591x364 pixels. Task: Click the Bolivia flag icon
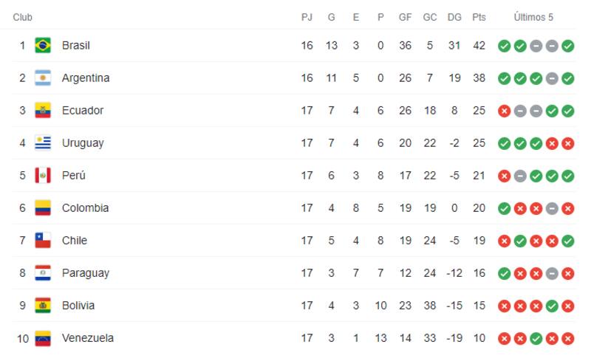pos(43,306)
